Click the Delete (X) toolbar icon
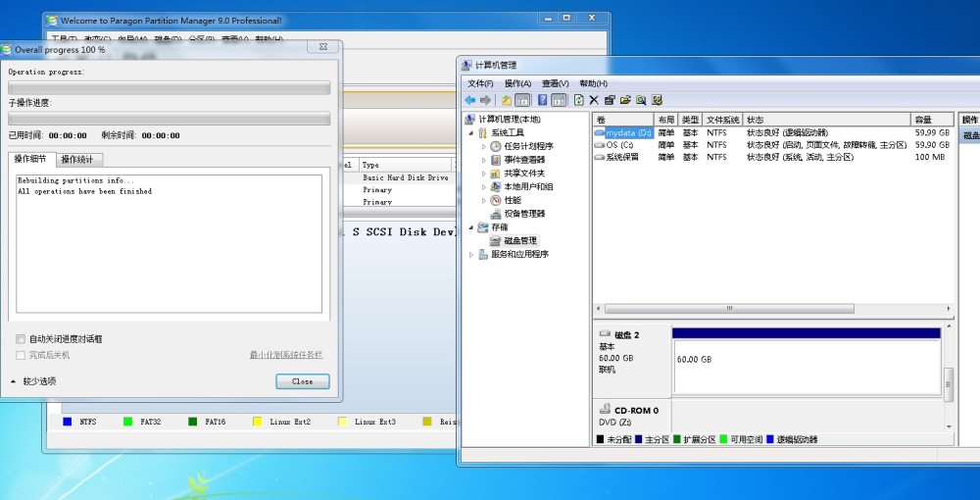This screenshot has height=500, width=980. (594, 100)
